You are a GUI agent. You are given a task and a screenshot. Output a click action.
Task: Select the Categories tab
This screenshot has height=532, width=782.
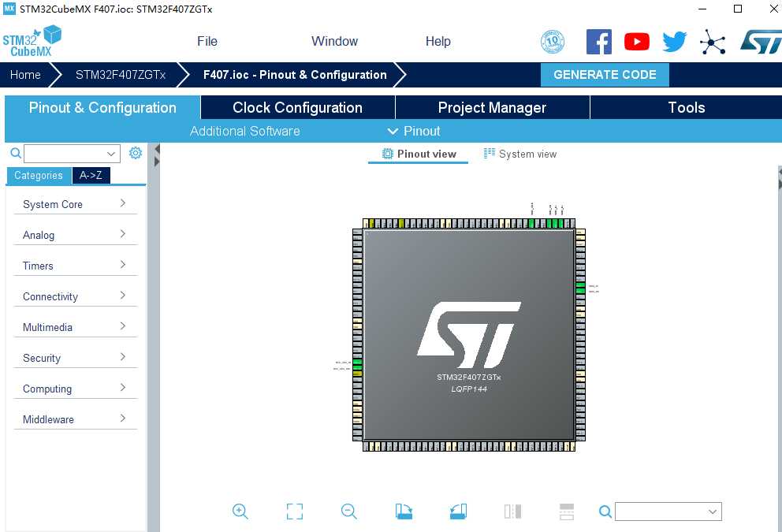click(39, 176)
